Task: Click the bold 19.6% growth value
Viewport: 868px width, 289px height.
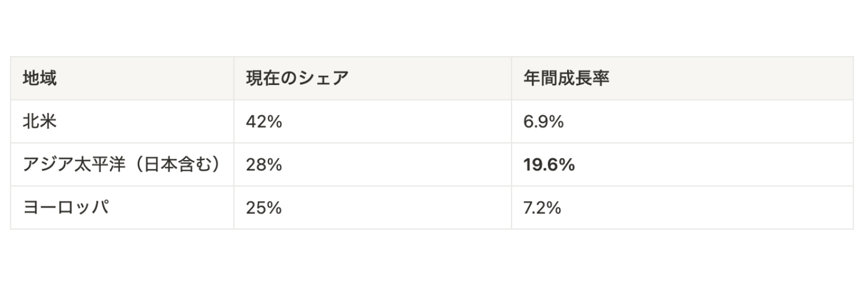Action: click(x=549, y=165)
